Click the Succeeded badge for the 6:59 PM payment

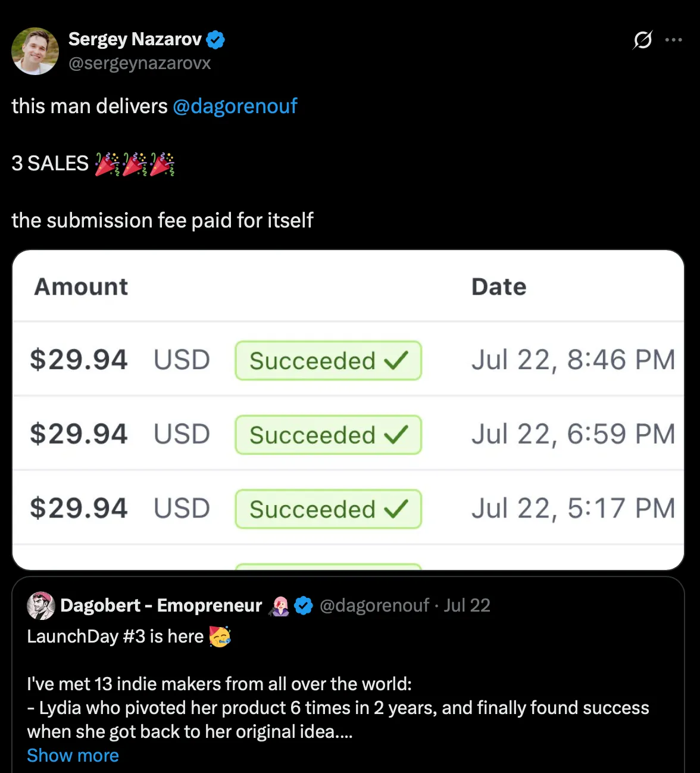[327, 434]
